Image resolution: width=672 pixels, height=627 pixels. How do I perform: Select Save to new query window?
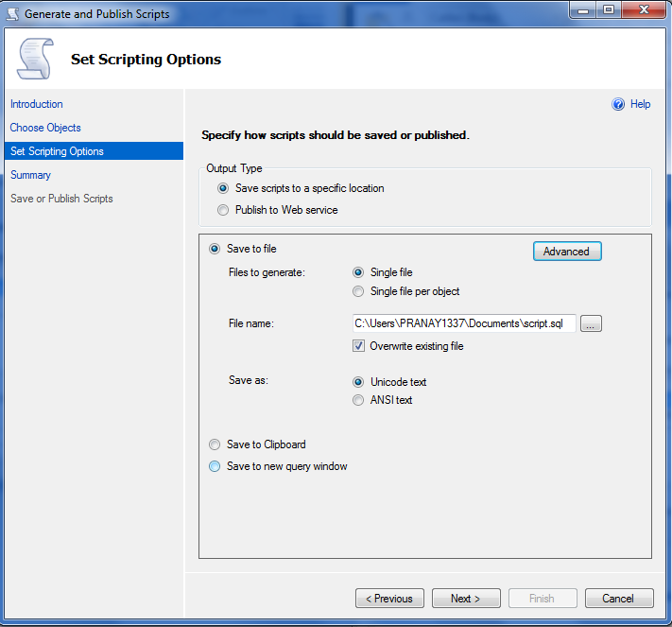point(215,466)
